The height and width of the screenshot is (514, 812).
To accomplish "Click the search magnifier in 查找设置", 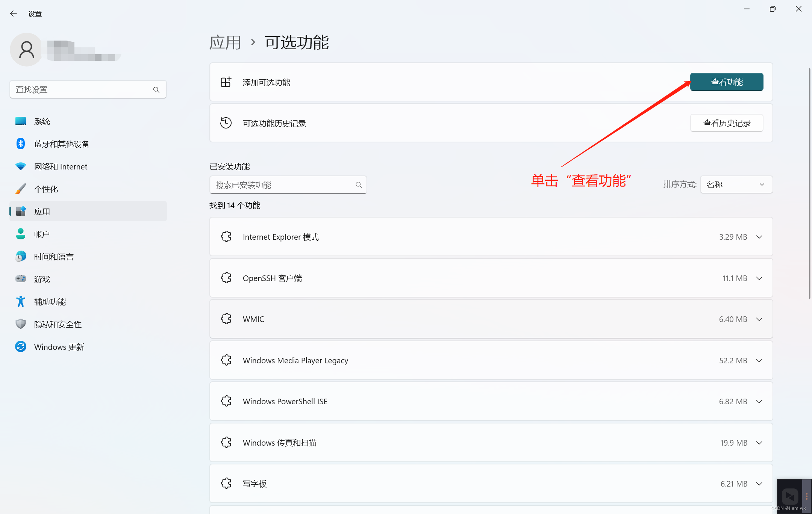I will click(156, 90).
